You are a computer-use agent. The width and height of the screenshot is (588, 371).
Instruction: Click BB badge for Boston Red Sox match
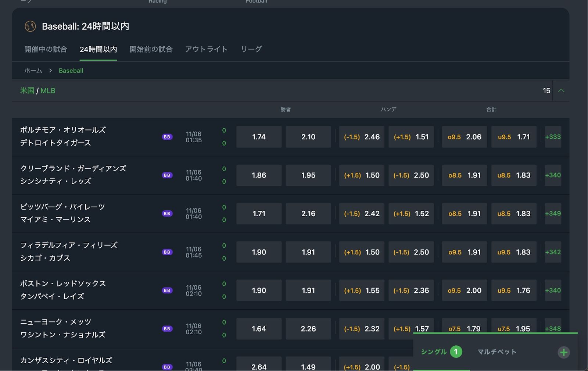[x=167, y=290]
